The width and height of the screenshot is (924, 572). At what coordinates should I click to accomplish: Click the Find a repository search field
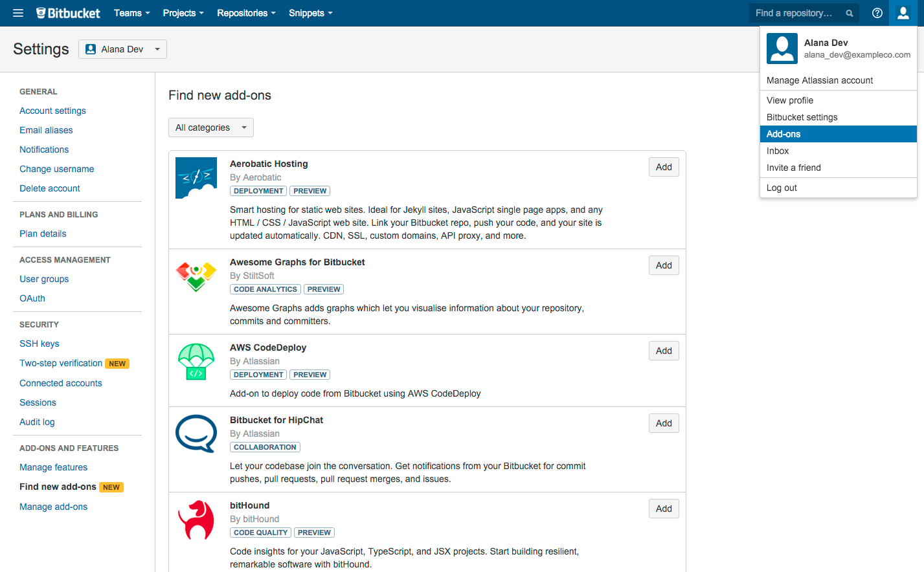[796, 12]
